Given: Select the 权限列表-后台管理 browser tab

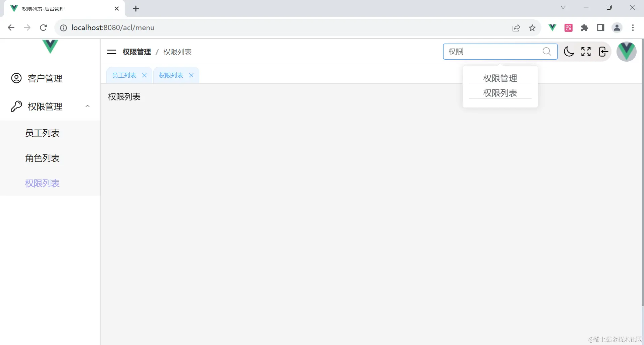Looking at the screenshot, I should (x=64, y=9).
